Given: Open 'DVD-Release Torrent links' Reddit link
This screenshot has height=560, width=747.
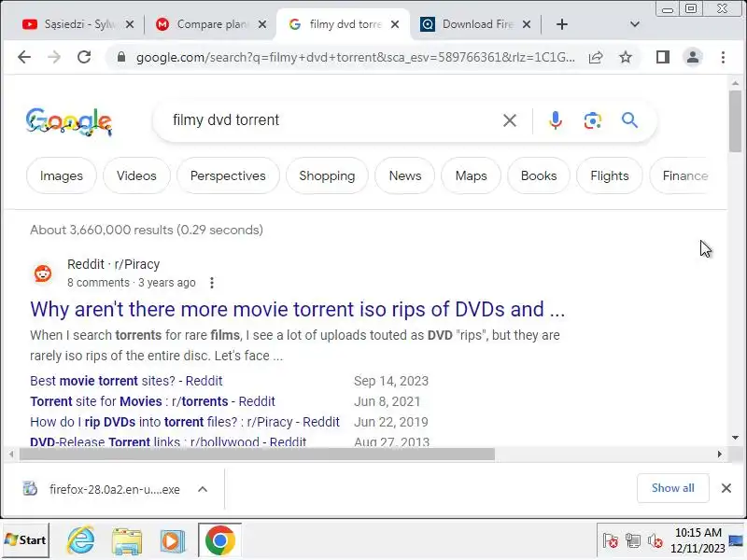Looking at the screenshot, I should (168, 441).
